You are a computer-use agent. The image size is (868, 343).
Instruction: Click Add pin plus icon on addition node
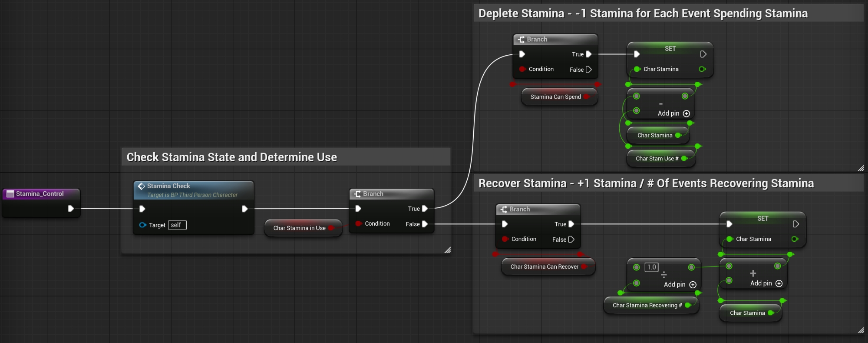point(779,283)
